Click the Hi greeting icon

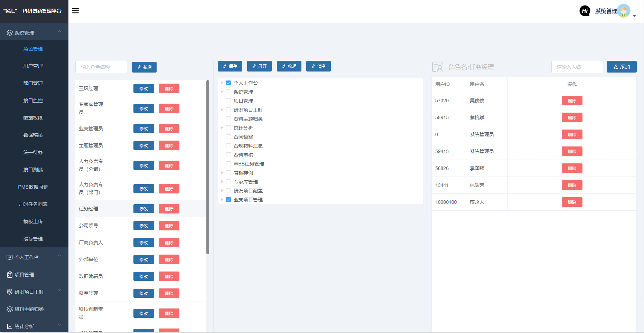585,11
